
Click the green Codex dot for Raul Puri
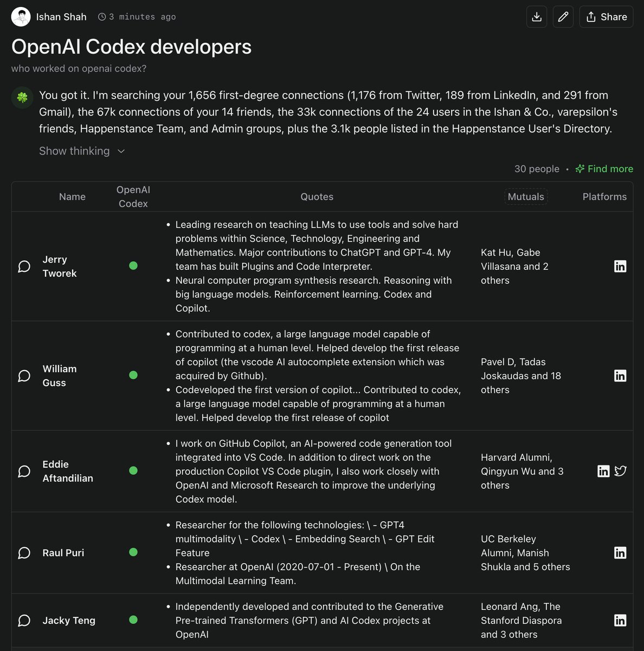click(133, 552)
